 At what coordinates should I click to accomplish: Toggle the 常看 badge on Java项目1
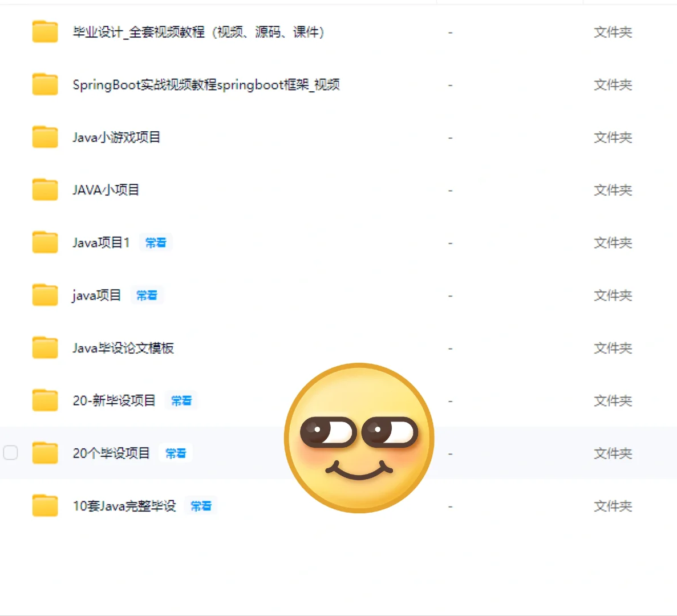[x=155, y=242]
